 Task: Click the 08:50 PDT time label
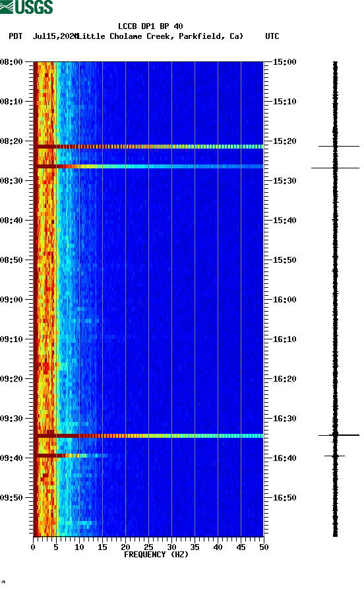pos(12,260)
